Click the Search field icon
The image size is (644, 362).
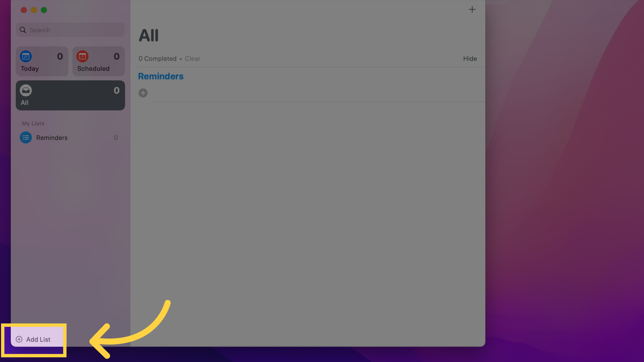point(22,29)
